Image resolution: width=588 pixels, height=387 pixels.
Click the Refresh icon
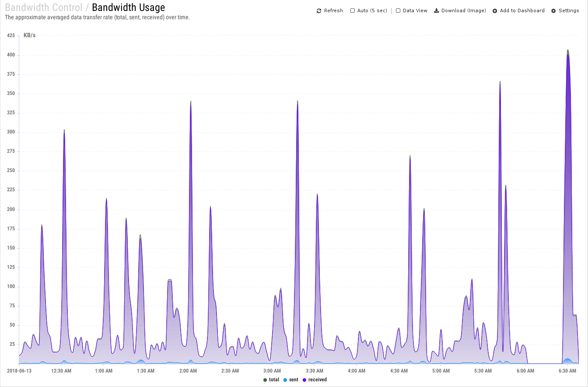point(319,11)
